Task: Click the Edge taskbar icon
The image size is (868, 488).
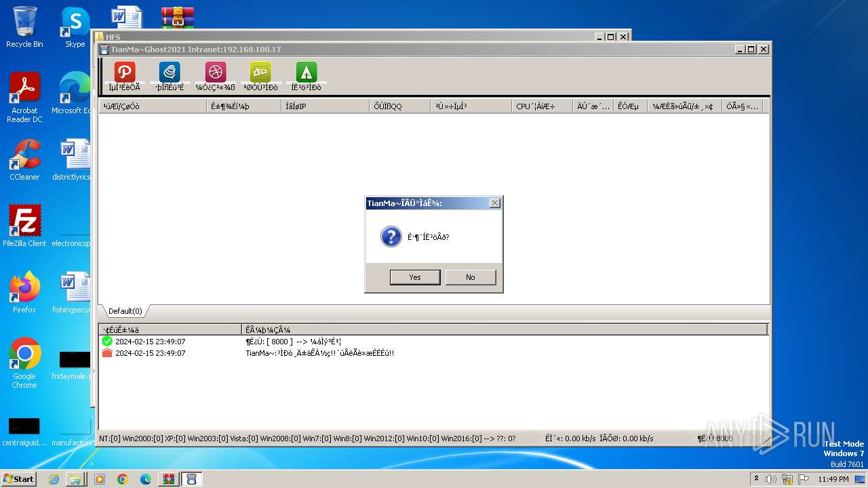Action: pyautogui.click(x=145, y=479)
